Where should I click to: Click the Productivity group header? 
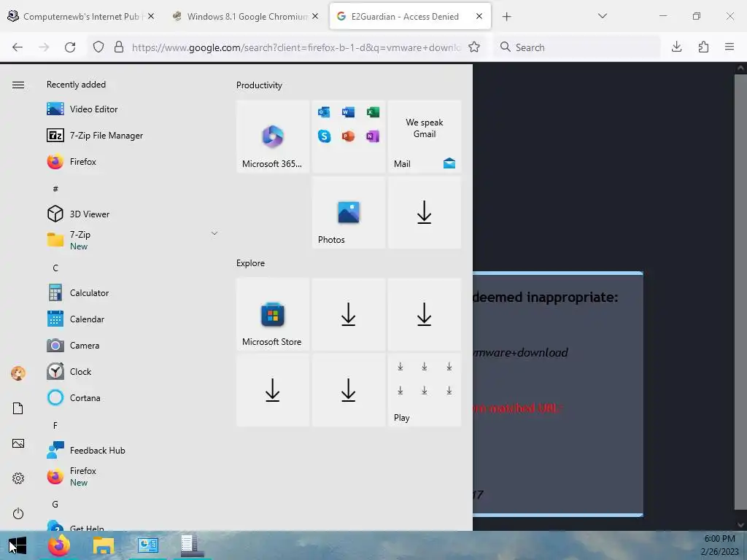point(259,85)
